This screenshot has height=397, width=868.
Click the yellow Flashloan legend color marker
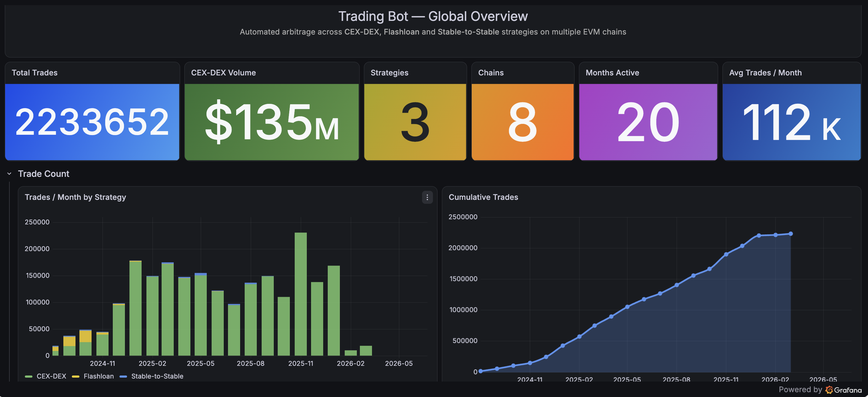tap(75, 376)
